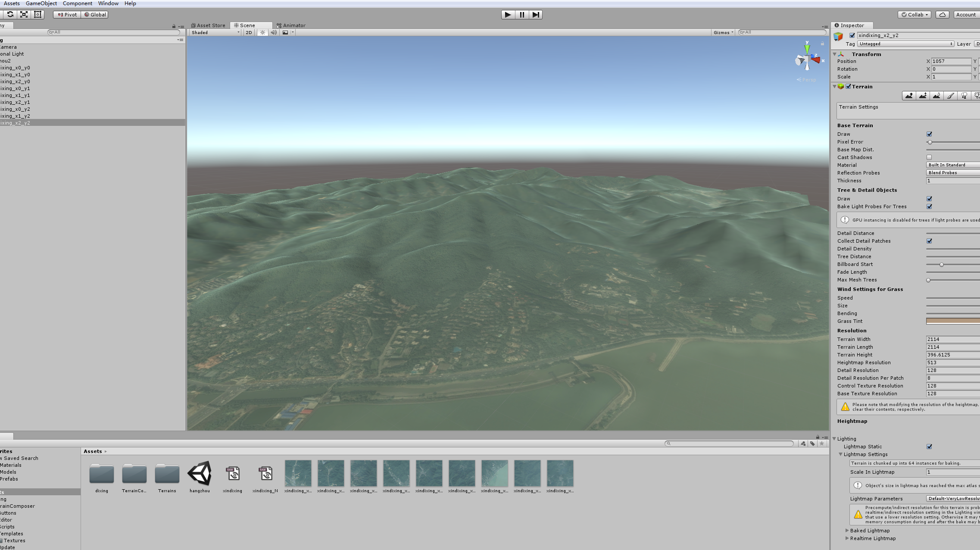Toggle Bake Light Probes For Trees
980x550 pixels.
[x=929, y=206]
